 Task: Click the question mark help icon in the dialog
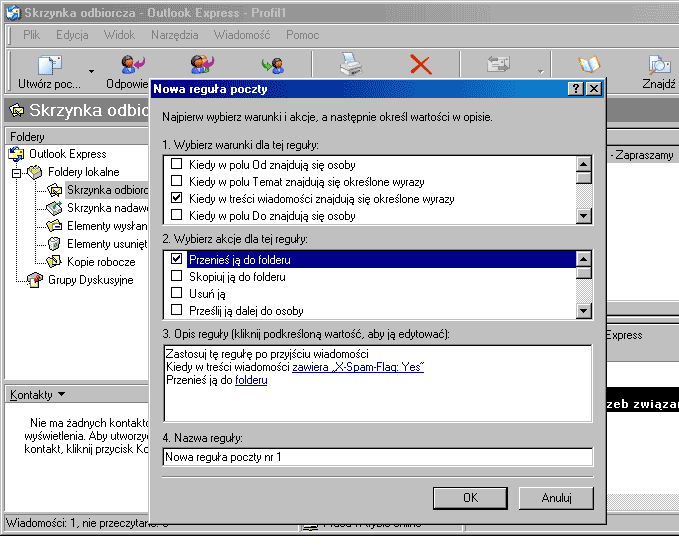coord(576,89)
